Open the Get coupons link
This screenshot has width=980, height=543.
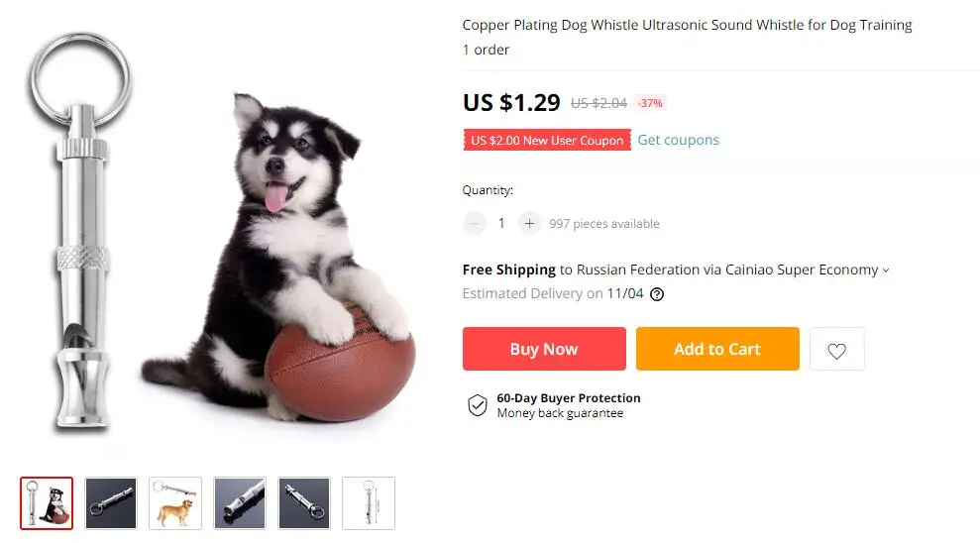[x=678, y=140]
